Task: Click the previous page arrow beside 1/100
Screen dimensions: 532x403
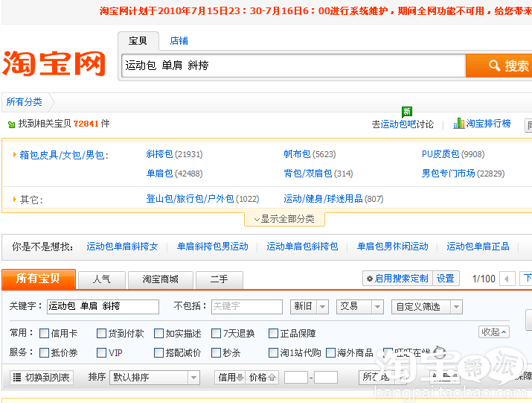Action: 507,279
